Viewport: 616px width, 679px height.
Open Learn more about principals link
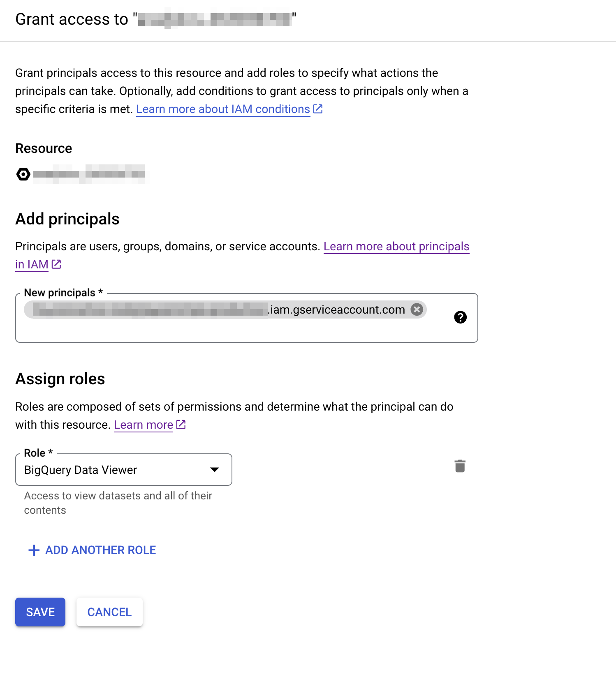click(396, 247)
